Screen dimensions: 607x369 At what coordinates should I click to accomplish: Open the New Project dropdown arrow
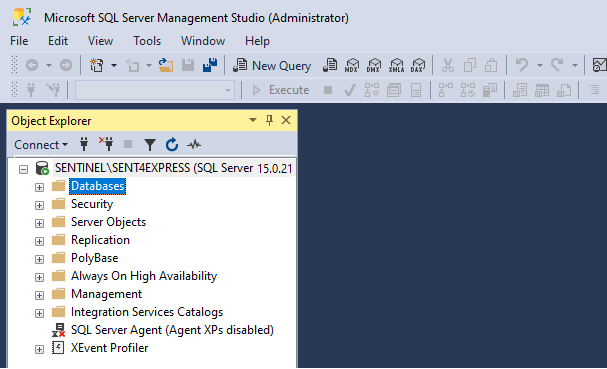[114, 65]
